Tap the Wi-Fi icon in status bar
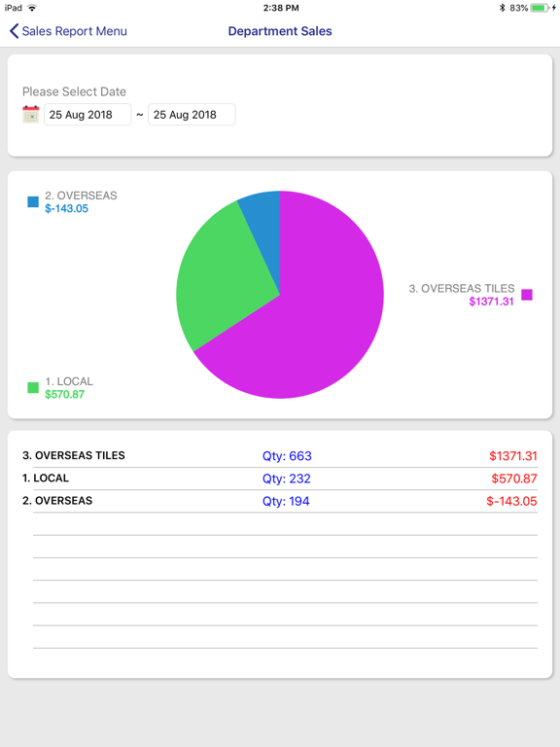 coord(32,8)
